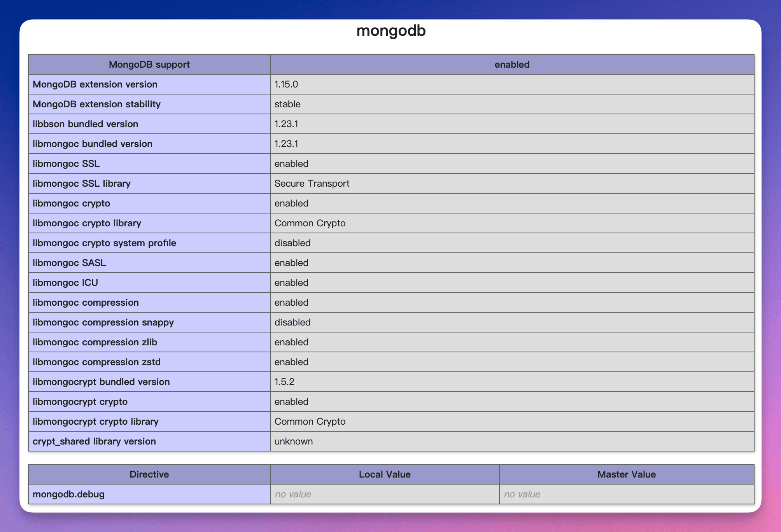Click the 1.15.0 version value
Screen dimensions: 781x532
click(286, 84)
